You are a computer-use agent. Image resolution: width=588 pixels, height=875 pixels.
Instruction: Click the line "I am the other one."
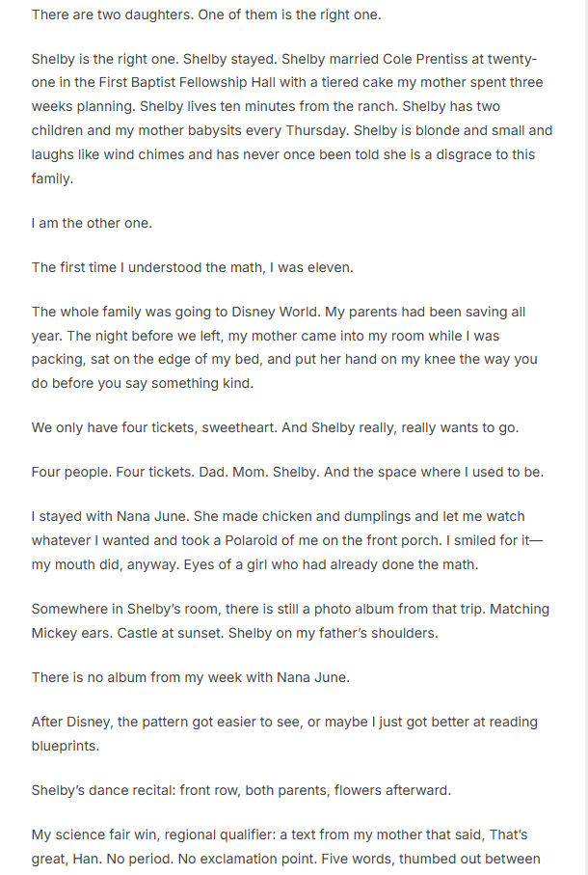click(93, 223)
